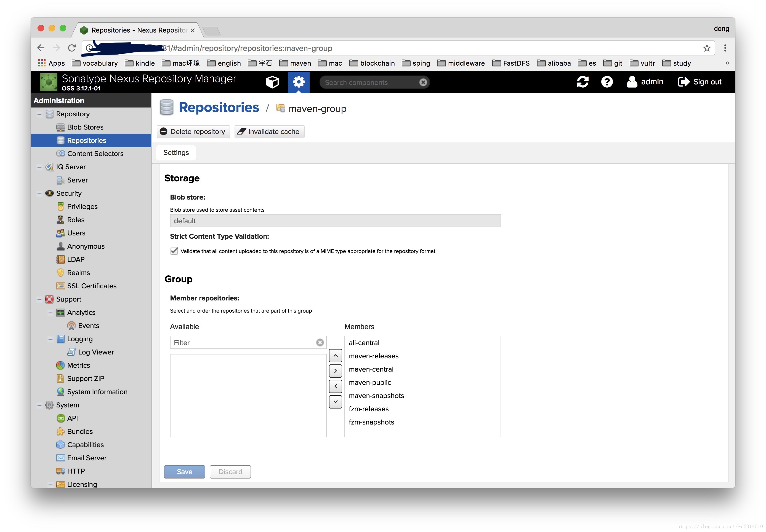Open the Chrome browser menu
The height and width of the screenshot is (532, 766).
coord(725,48)
